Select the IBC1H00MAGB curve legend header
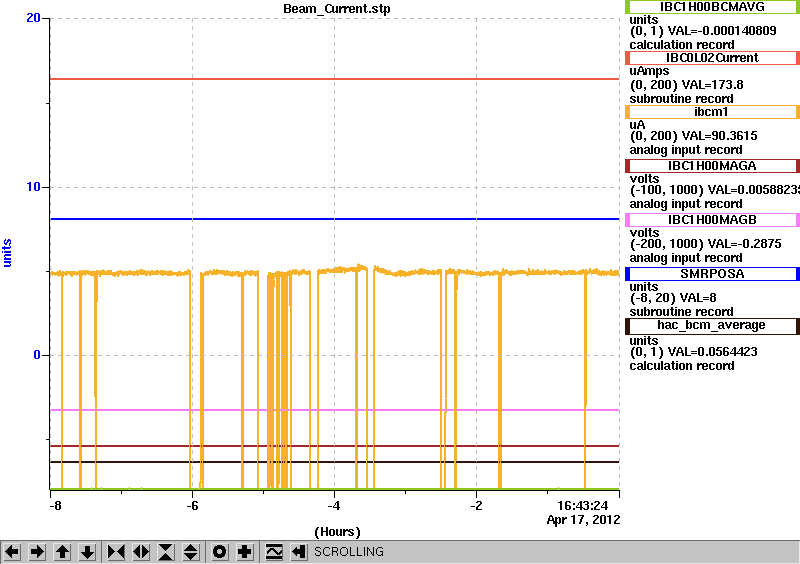800x564 pixels. coord(712,220)
